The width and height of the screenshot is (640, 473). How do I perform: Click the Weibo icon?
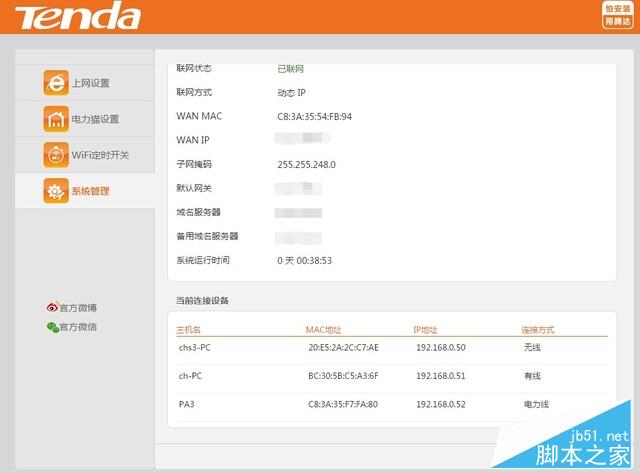click(52, 307)
